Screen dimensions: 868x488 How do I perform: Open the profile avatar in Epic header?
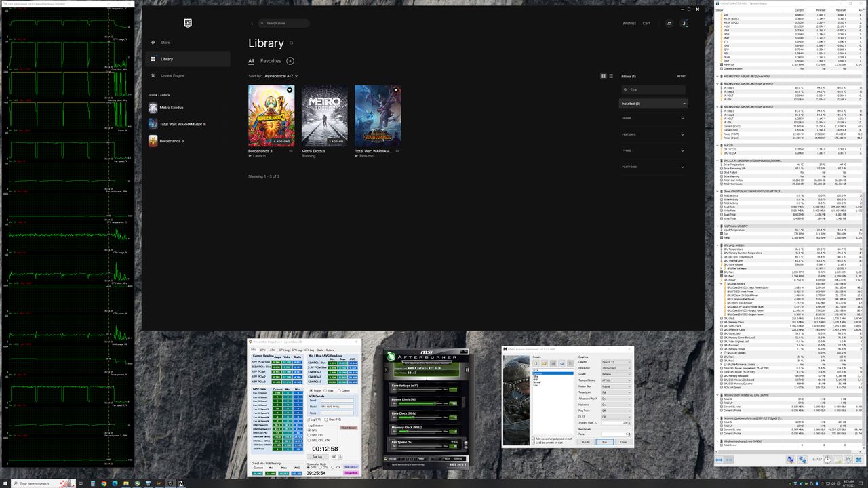[684, 23]
